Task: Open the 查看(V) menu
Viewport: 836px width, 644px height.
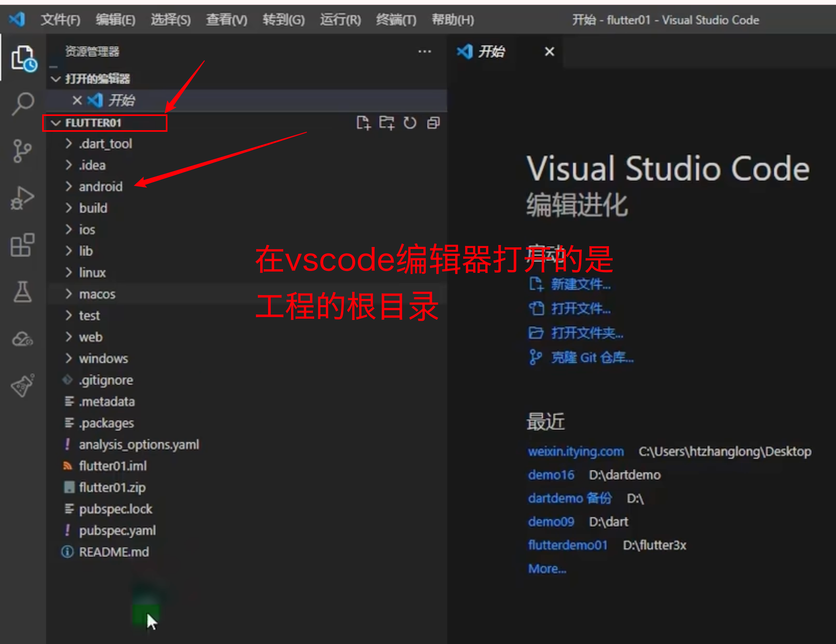Action: tap(227, 19)
